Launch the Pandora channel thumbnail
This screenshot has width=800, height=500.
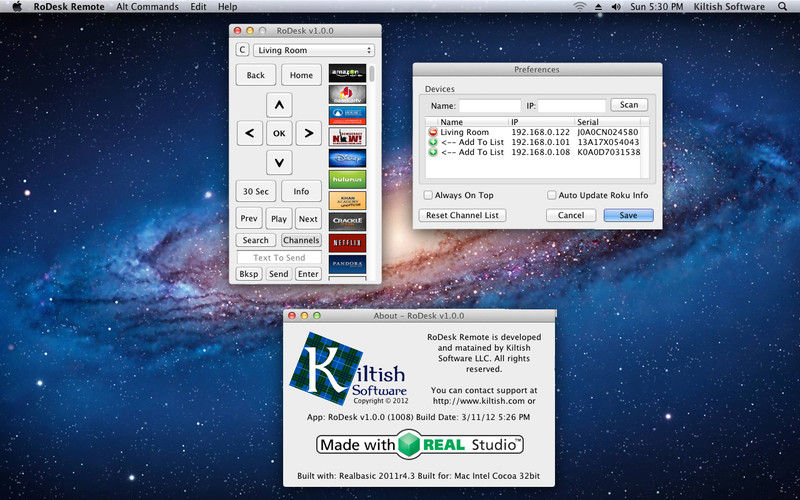coord(347,264)
